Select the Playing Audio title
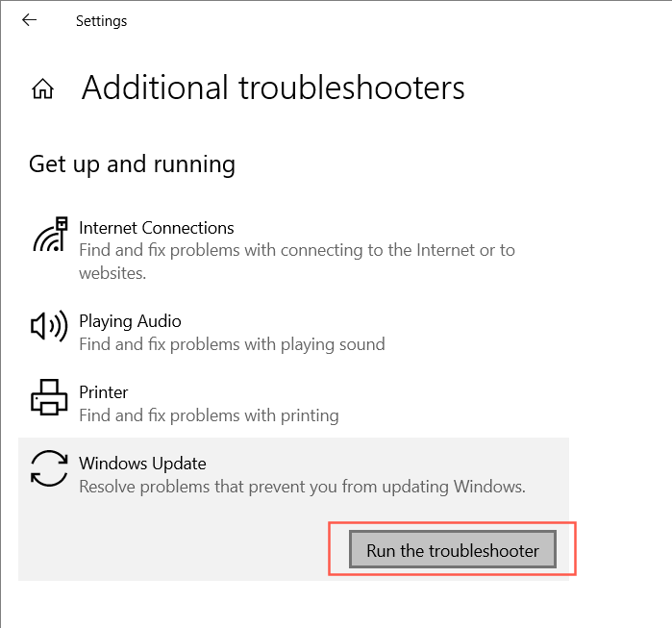 tap(130, 321)
